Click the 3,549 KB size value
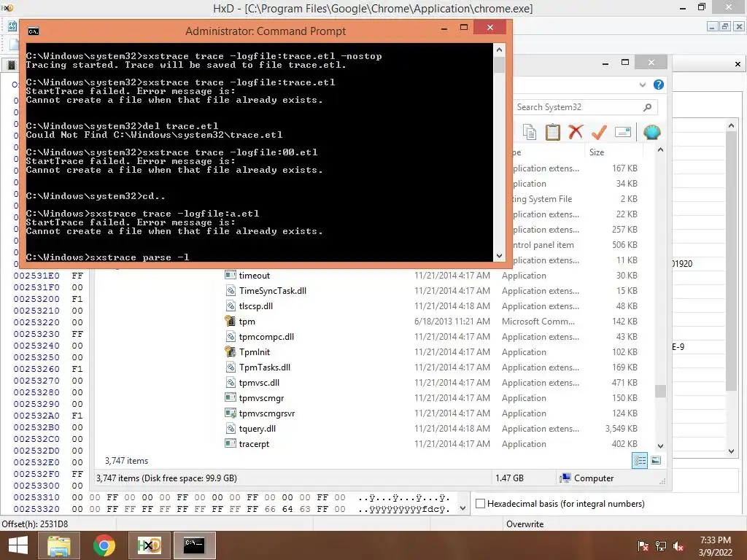 tap(622, 429)
